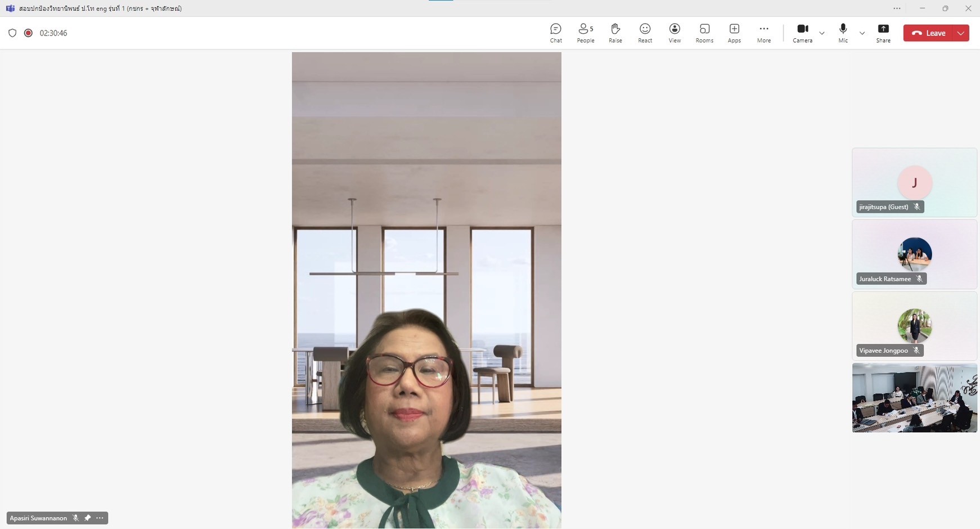Click the J avatar of jirajitsupa

915,183
